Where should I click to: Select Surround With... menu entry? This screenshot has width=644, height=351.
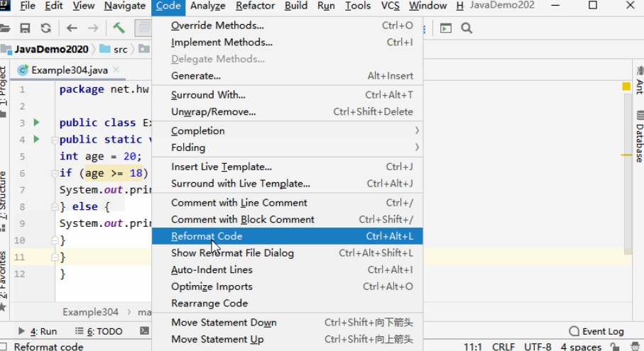coord(287,95)
